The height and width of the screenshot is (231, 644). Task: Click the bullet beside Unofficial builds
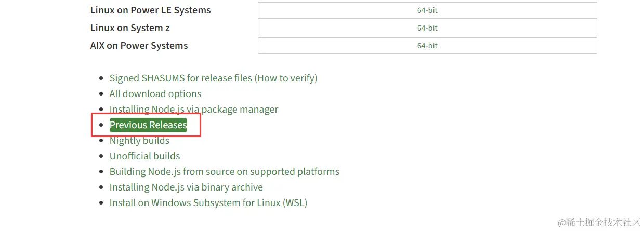[x=101, y=156]
